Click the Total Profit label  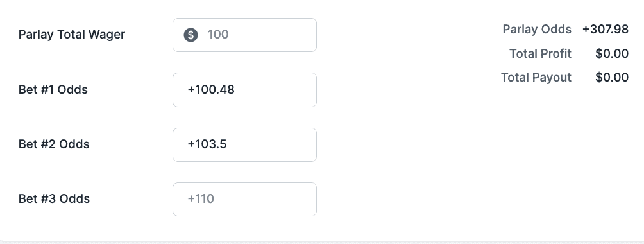point(541,53)
